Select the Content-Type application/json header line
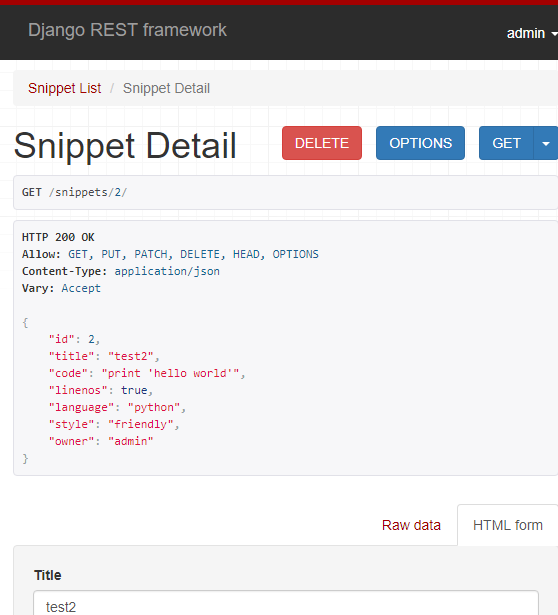The image size is (558, 615). coord(121,271)
